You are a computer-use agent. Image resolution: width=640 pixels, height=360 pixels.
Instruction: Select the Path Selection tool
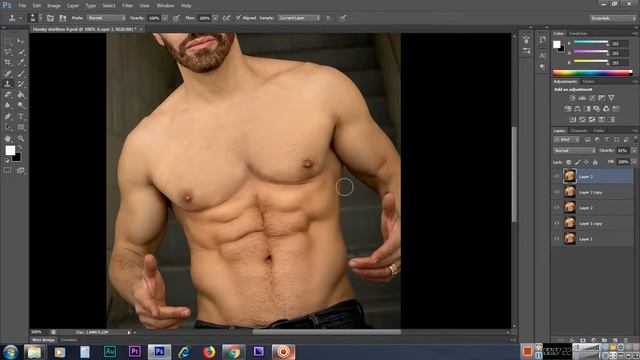[8, 127]
